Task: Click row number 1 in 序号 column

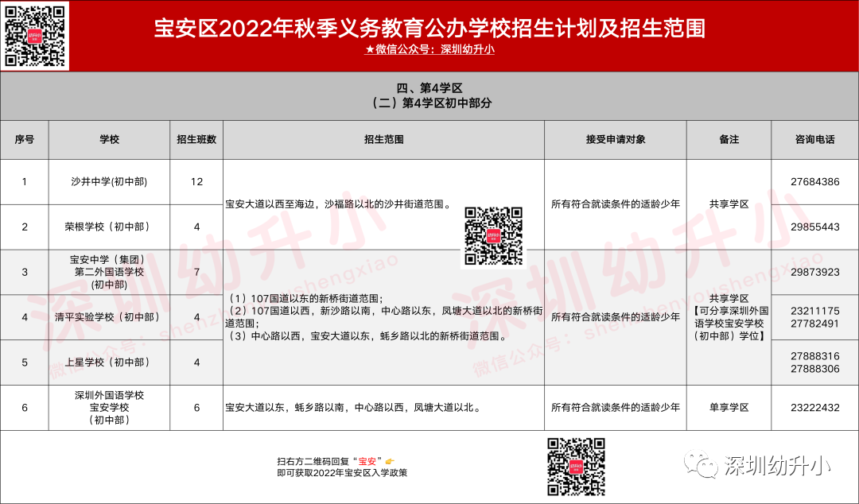Action: point(24,182)
